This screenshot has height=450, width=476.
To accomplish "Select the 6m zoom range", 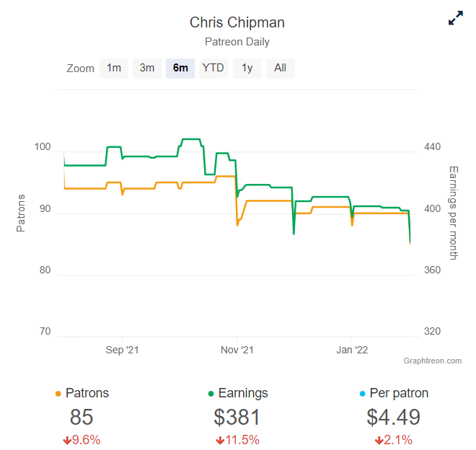I will click(x=180, y=68).
